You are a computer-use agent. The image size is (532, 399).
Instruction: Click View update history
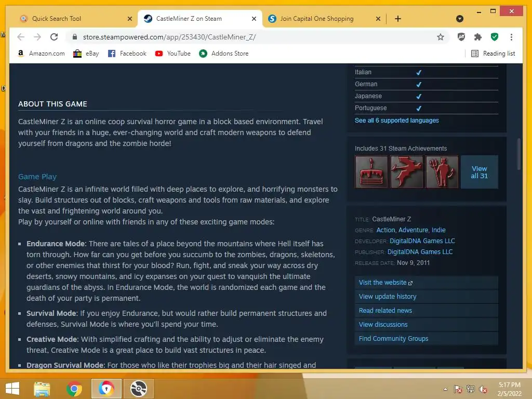[x=426, y=297]
